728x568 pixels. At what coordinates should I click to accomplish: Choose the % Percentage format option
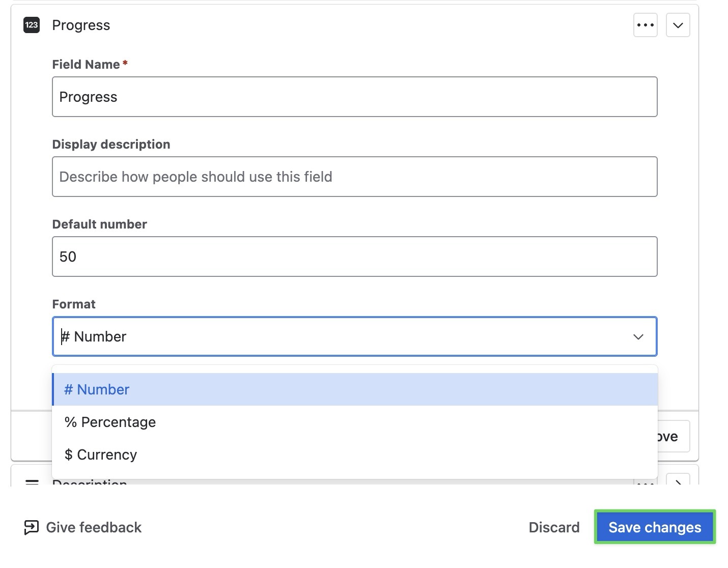click(354, 422)
